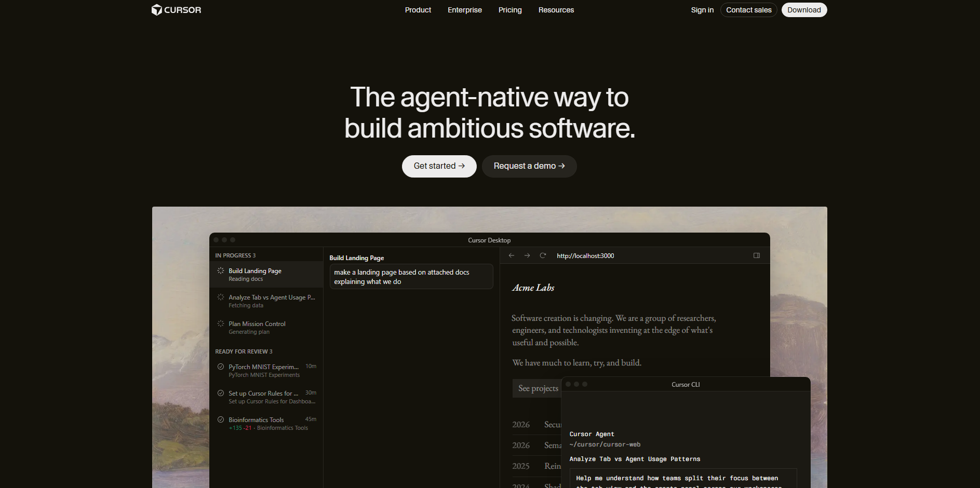The height and width of the screenshot is (488, 980).
Task: Open the Enterprise nav item
Action: click(465, 10)
